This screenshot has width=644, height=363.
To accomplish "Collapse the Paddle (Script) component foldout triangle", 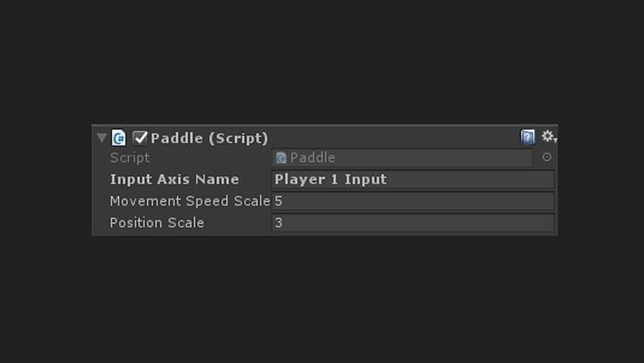I will pos(101,138).
